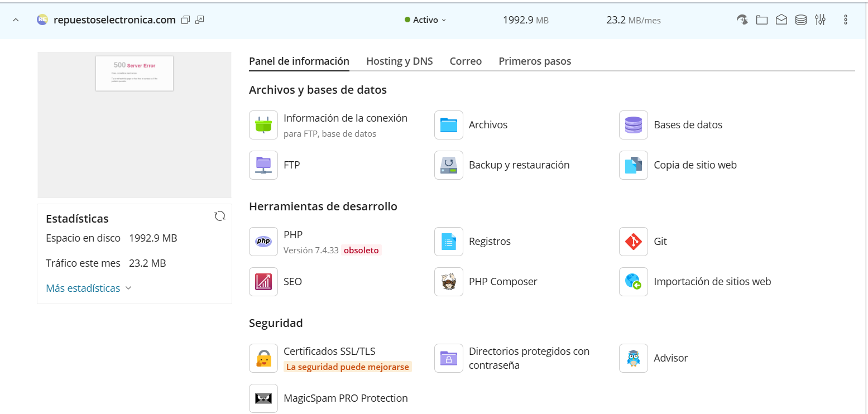Collapse the repuestoselectronica.com domain row

[x=16, y=20]
